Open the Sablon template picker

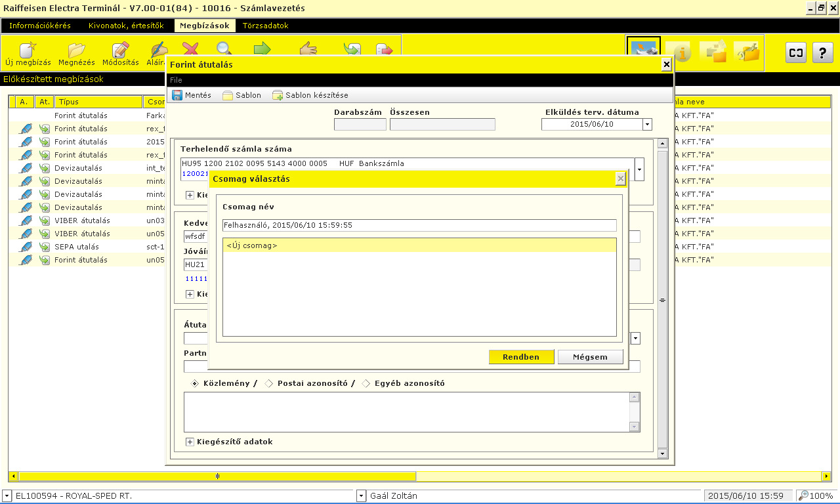click(241, 95)
